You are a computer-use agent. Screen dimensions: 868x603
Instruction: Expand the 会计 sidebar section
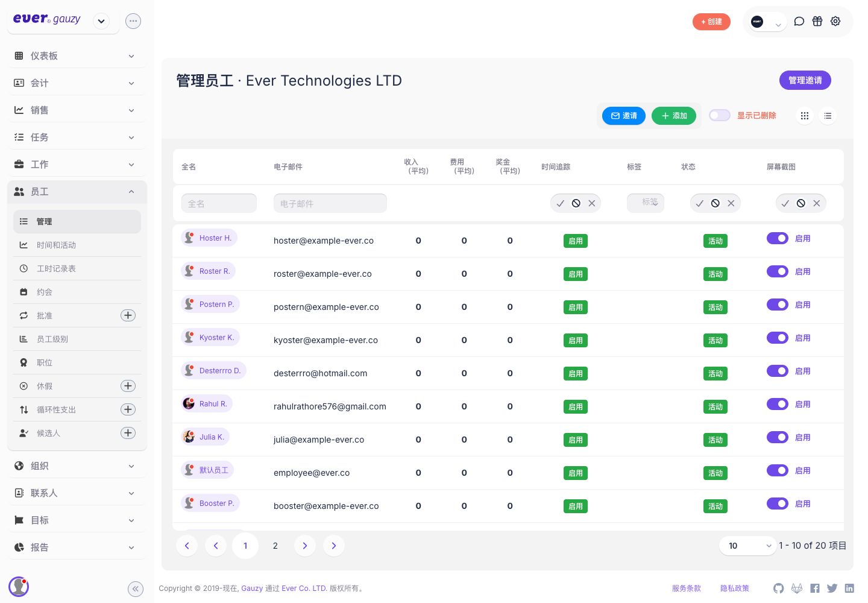click(77, 83)
